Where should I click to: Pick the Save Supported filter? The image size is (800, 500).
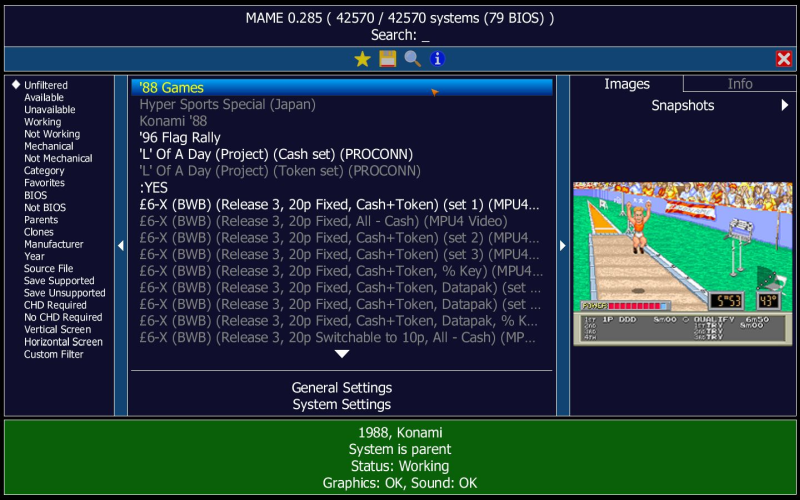tap(59, 281)
